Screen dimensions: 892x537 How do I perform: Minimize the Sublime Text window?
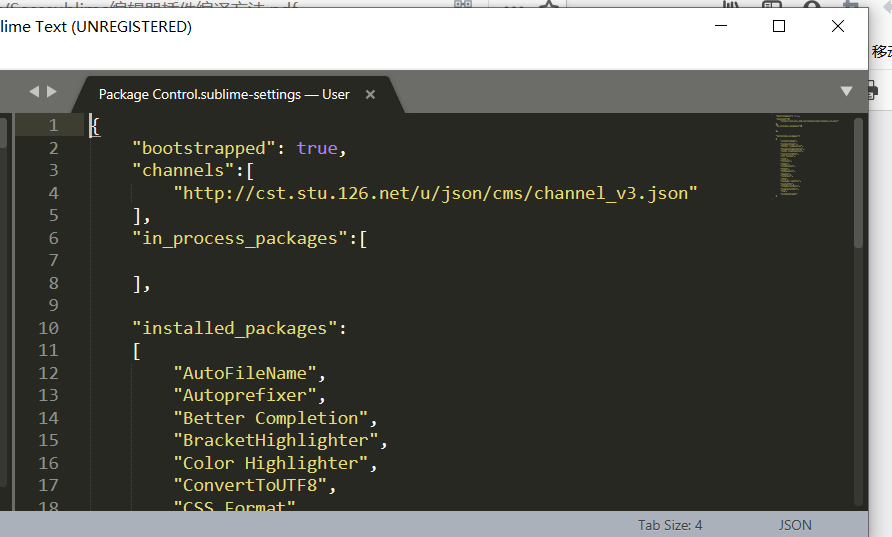tap(721, 26)
